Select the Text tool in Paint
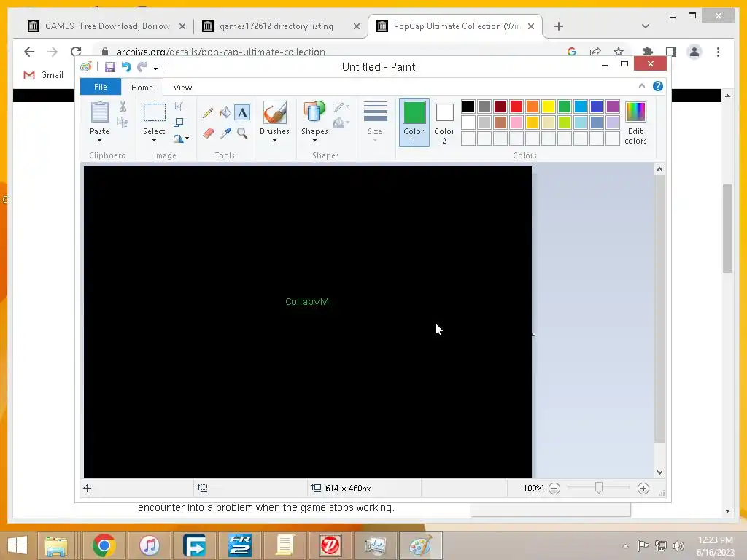This screenshot has height=560, width=747. pos(242,113)
